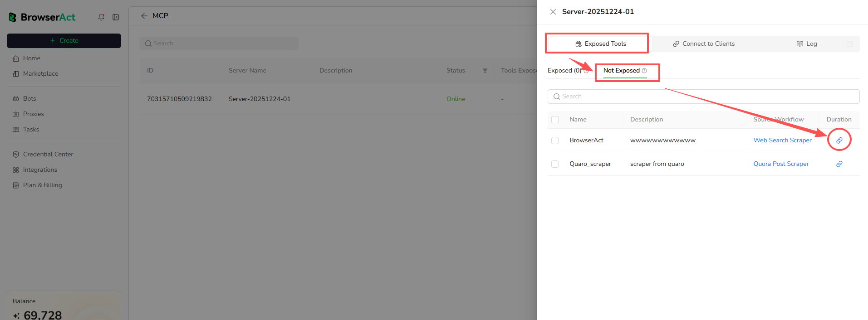
Task: Click the Marketplace icon
Action: tap(16, 74)
